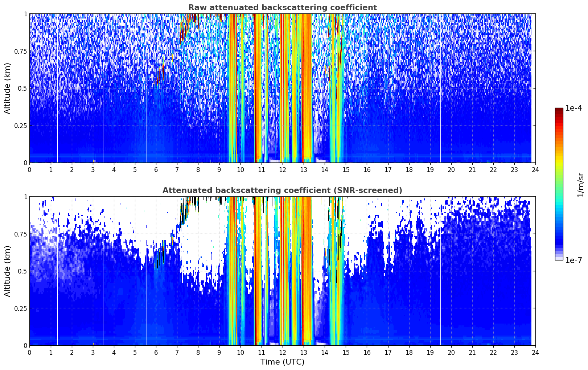Click time tick '18' under raw plot
Viewport: 588px width, 370px height.
tap(409, 169)
